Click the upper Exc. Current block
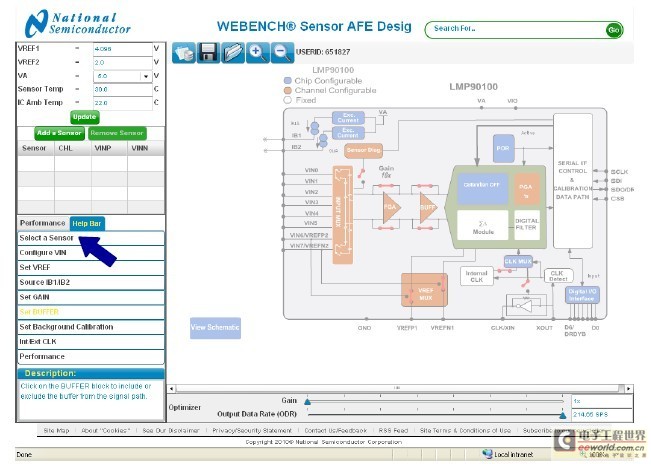 348,118
